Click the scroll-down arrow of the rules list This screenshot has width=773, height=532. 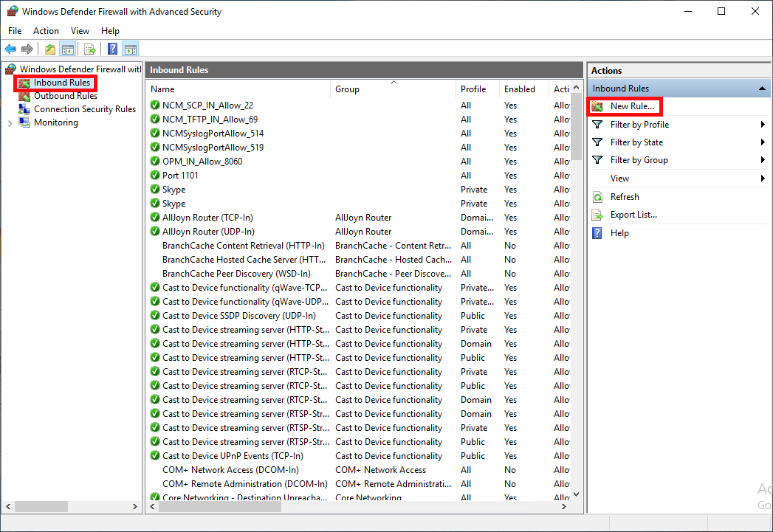point(576,494)
